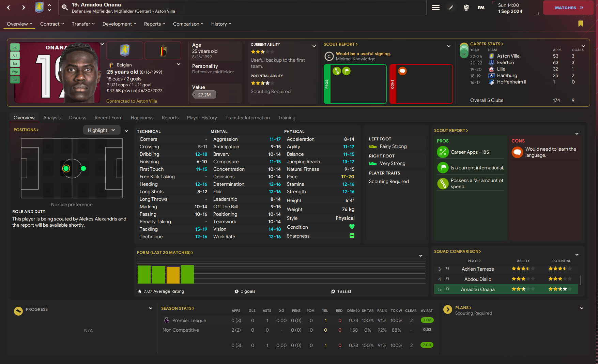Open the hamburger menu icon

(x=435, y=7)
